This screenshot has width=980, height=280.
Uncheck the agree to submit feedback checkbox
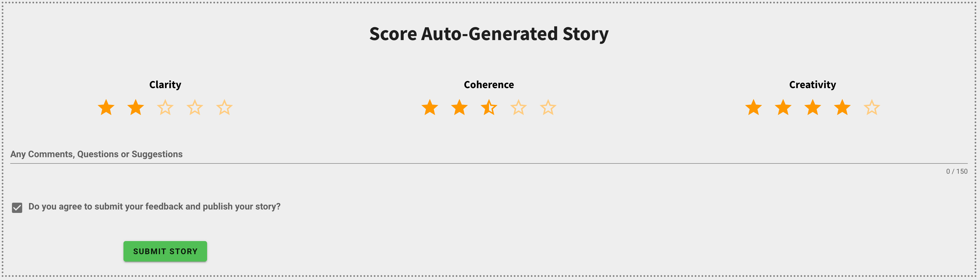[17, 208]
